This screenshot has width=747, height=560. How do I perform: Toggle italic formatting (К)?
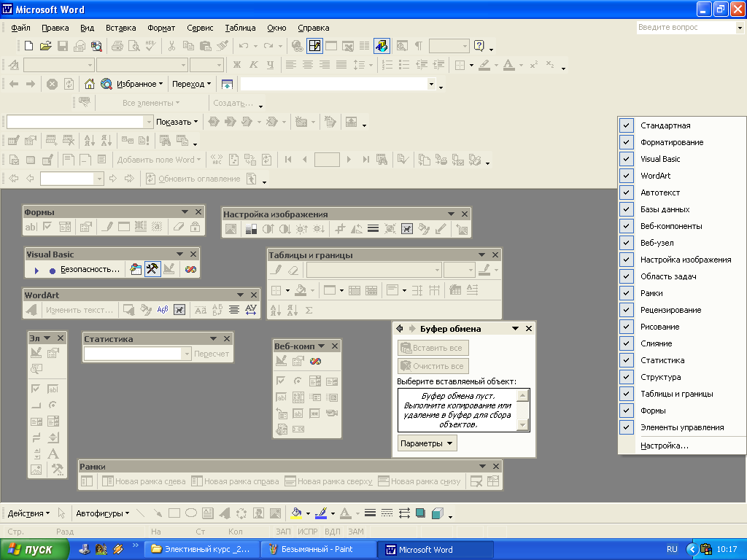coord(253,65)
